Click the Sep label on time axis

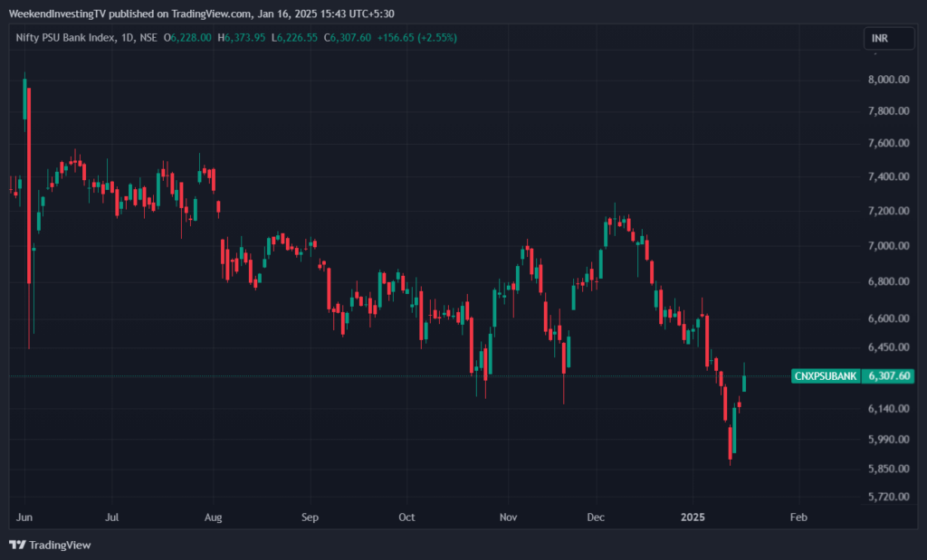[x=310, y=517]
